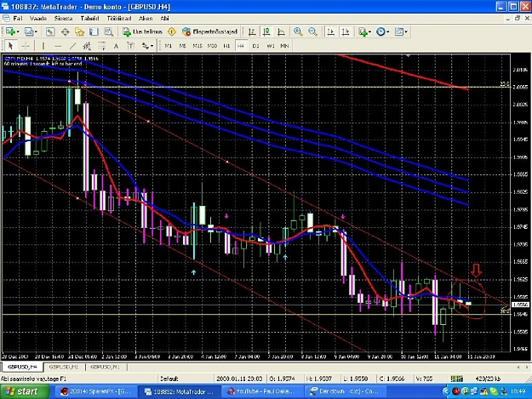Toggle the Ekspertnõustajad expert advisors button

click(209, 31)
